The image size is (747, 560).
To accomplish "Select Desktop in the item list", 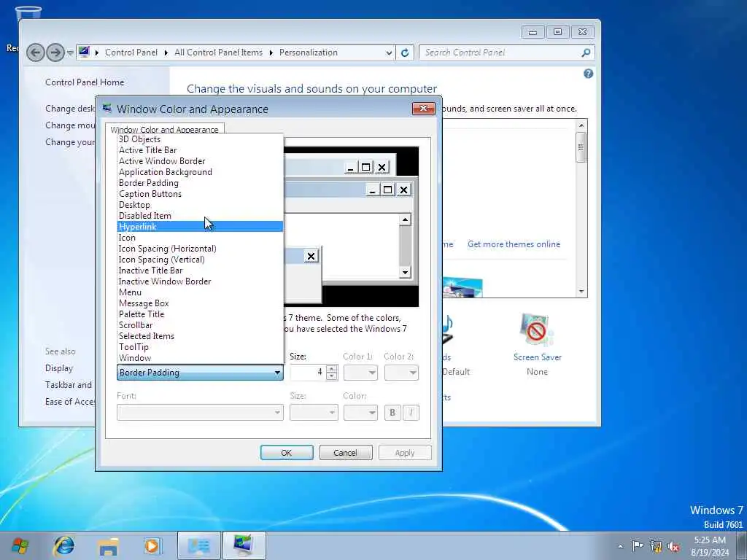I will (200, 205).
